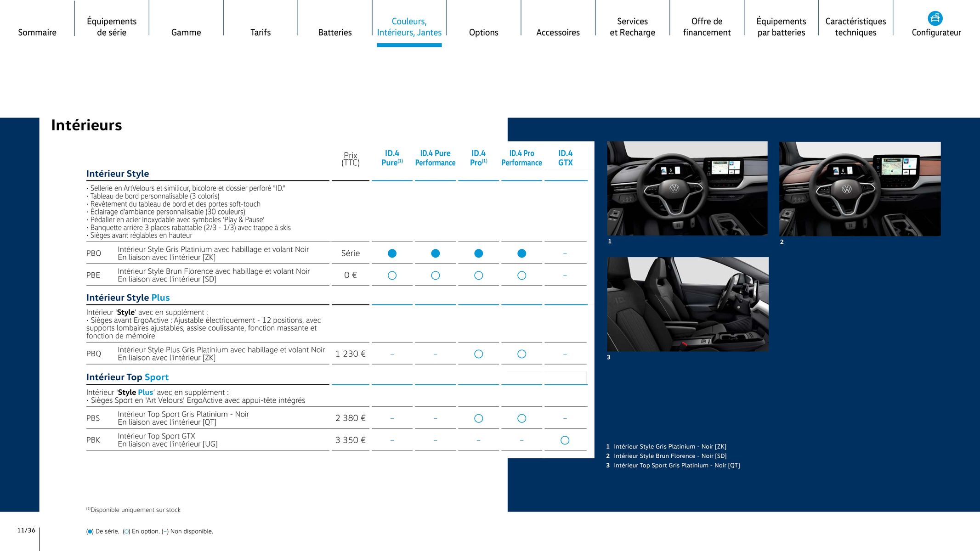Select PBO filled dot for ID.4 Pro Performance
Viewport: 980px width, 551px height.
[x=522, y=253]
